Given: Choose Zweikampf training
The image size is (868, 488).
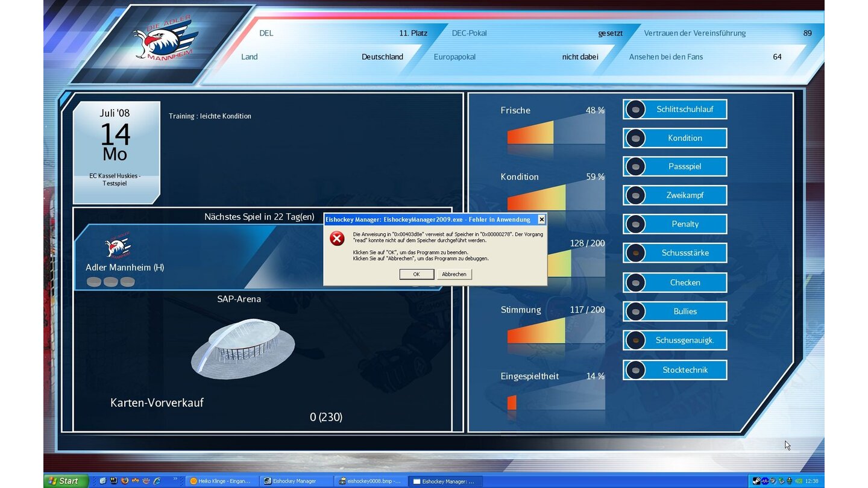Looking at the screenshot, I should click(x=675, y=195).
